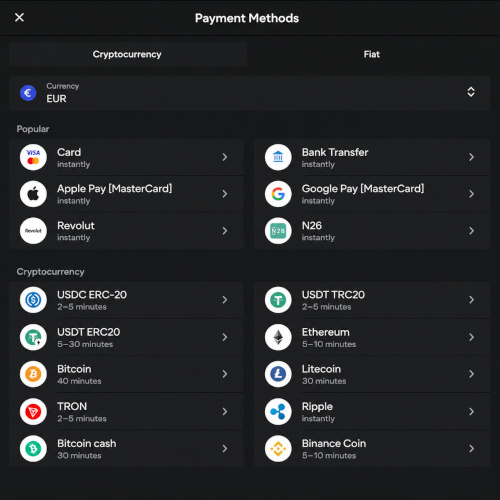Click the Euro currency icon

pos(28,93)
